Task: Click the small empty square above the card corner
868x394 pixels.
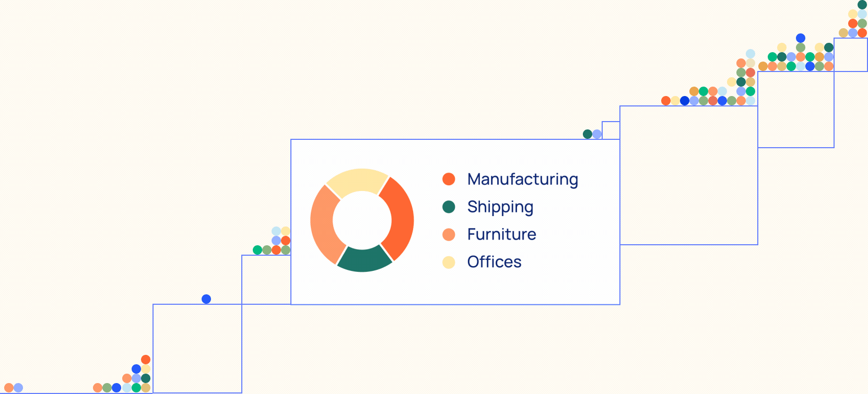Action: (x=611, y=130)
